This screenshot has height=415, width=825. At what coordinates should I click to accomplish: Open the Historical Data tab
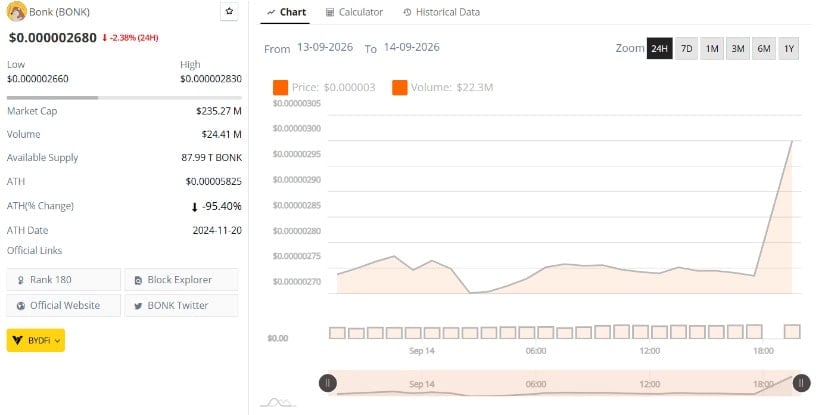click(441, 12)
